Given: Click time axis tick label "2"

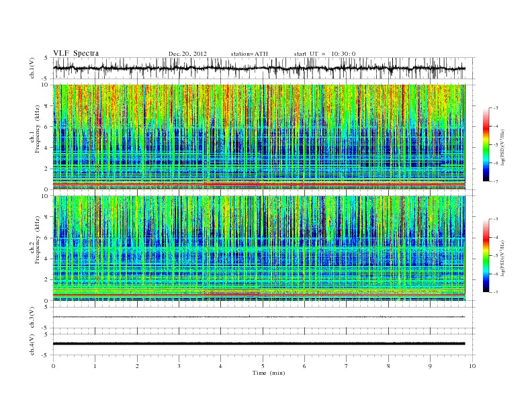Looking at the screenshot, I should (137, 366).
